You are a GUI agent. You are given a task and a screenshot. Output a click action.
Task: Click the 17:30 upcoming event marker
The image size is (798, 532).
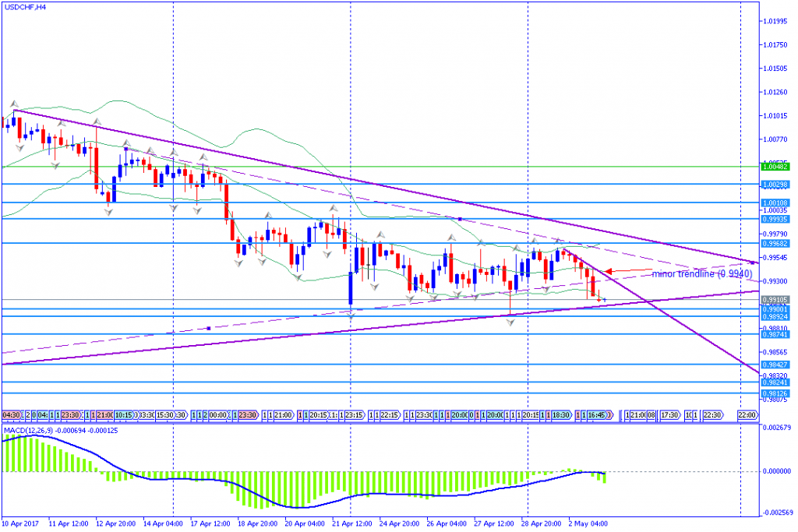[x=670, y=415]
